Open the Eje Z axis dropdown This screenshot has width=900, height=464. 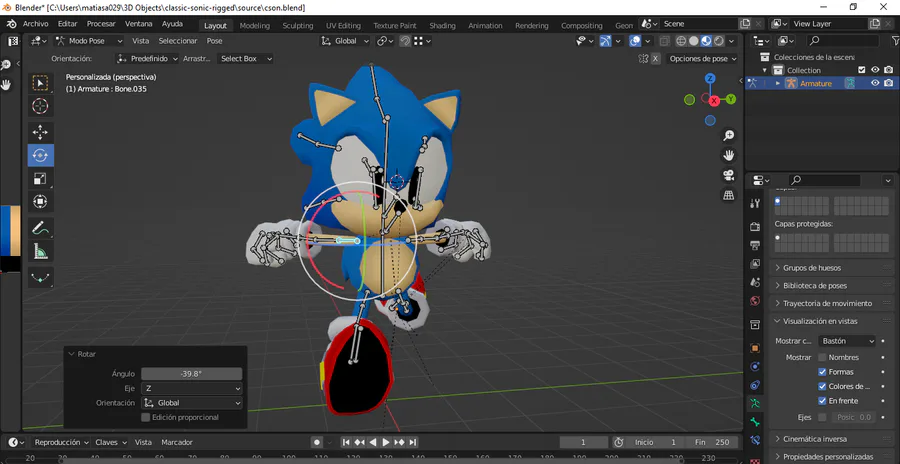(192, 389)
